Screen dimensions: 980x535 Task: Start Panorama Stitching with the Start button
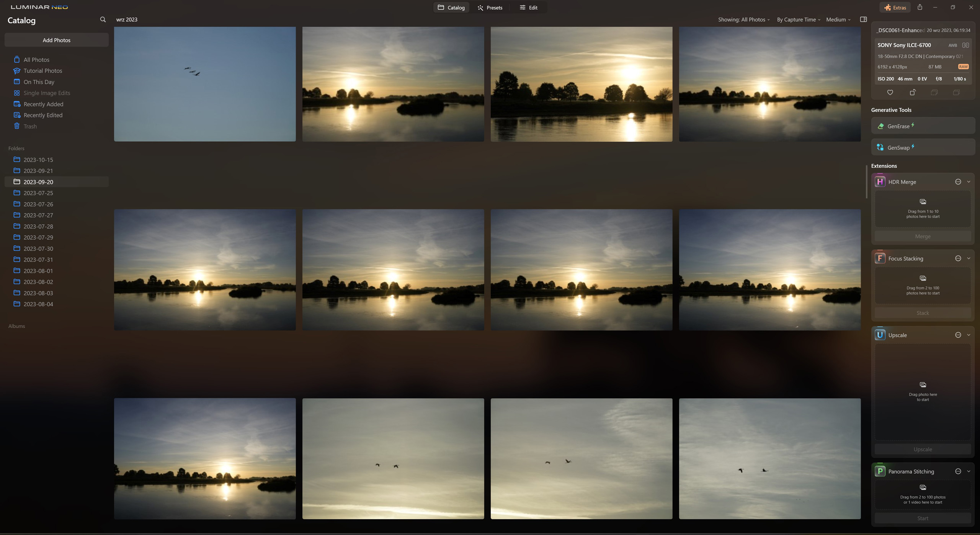pyautogui.click(x=922, y=518)
